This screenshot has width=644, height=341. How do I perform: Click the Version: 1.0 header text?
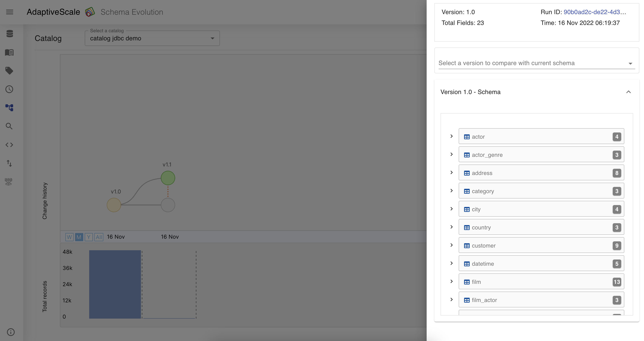[x=458, y=12]
